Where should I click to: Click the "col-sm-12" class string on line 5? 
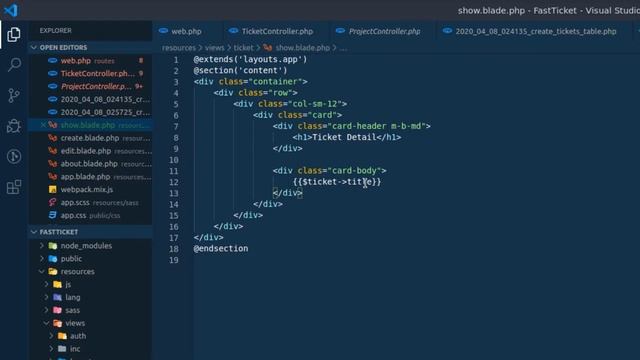pos(315,104)
